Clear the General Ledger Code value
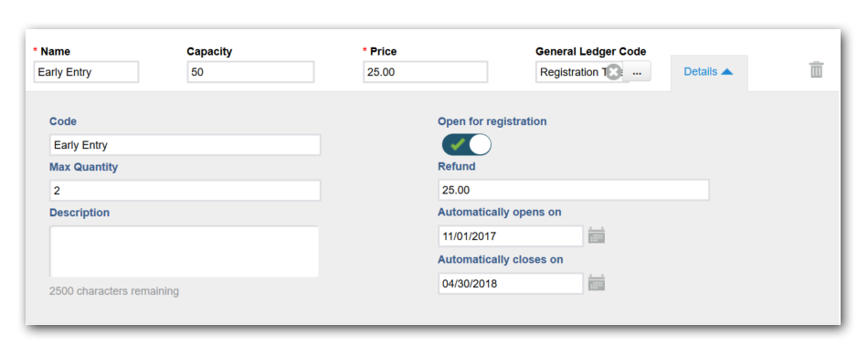Image resolution: width=868 pixels, height=355 pixels. click(x=613, y=72)
